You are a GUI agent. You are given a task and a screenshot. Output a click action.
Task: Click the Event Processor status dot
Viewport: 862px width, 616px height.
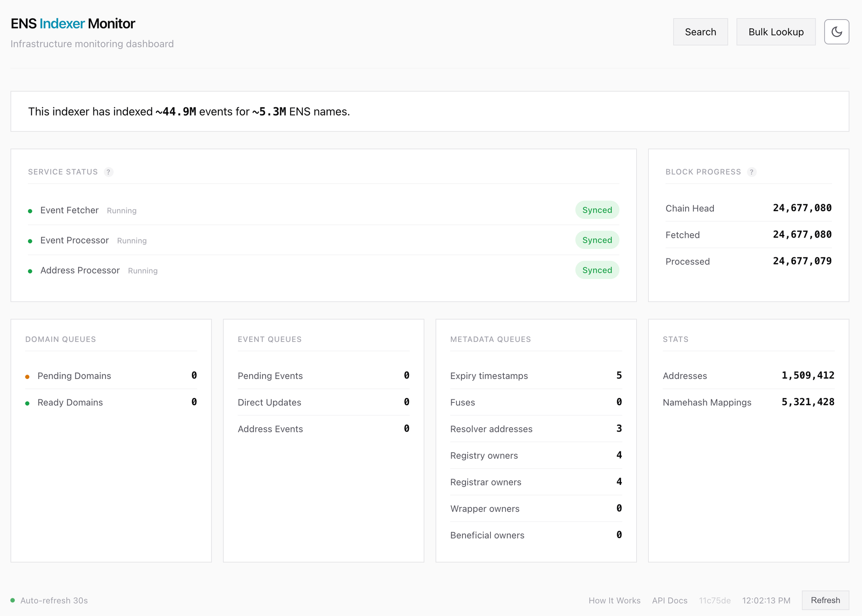[x=30, y=241]
